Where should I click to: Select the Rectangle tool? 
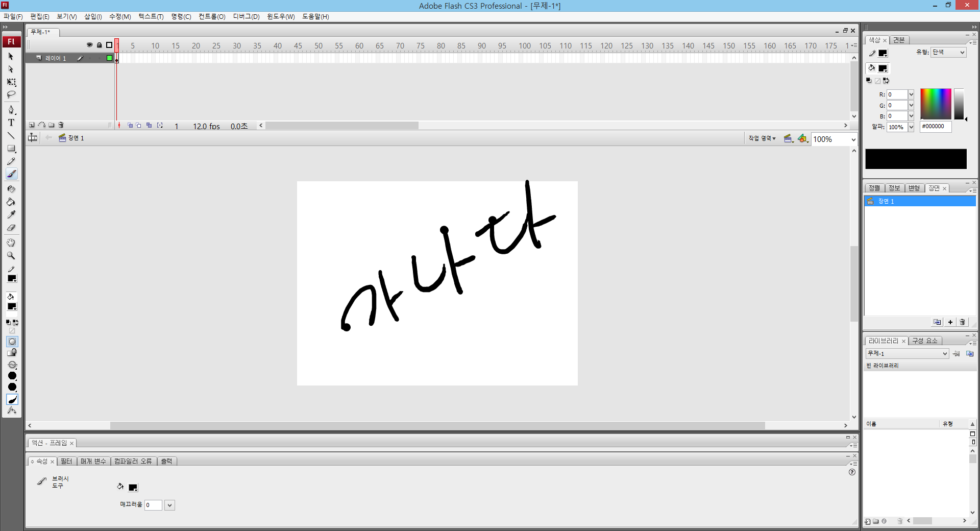click(x=11, y=148)
